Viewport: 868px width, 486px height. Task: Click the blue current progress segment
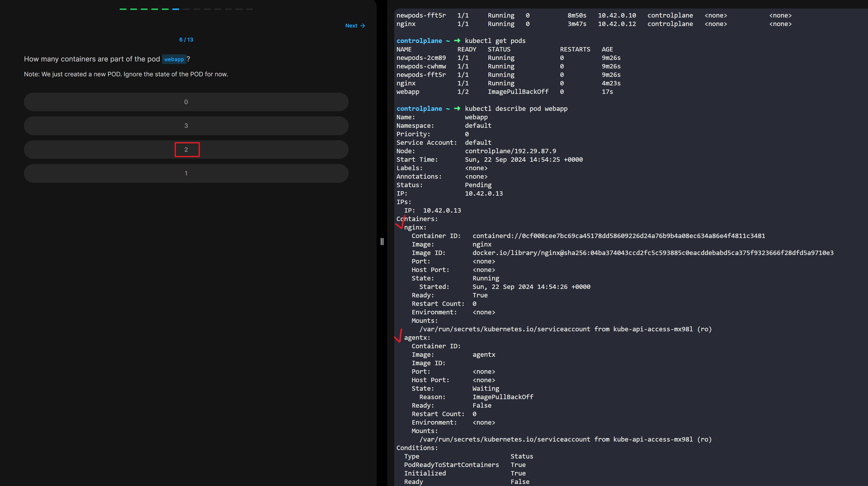(175, 9)
